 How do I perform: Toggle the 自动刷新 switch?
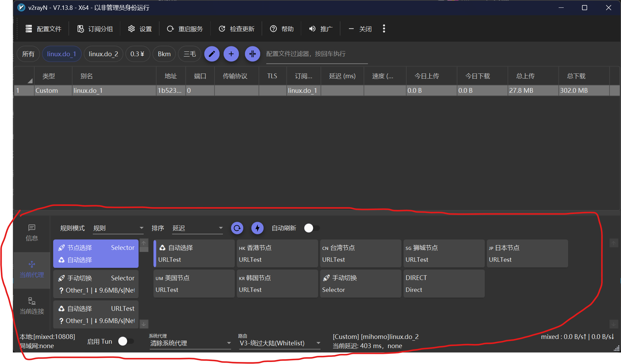pos(312,228)
